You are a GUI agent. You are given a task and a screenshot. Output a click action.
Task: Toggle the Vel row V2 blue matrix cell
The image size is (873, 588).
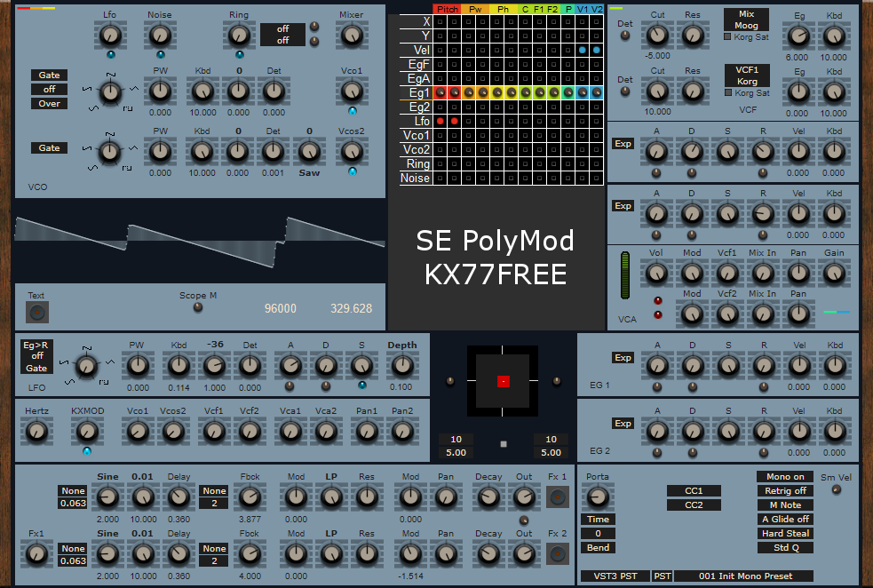(596, 50)
